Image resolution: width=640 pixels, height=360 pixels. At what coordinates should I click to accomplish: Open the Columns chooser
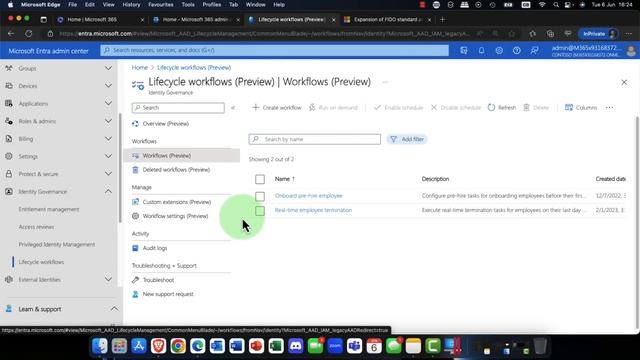point(581,107)
